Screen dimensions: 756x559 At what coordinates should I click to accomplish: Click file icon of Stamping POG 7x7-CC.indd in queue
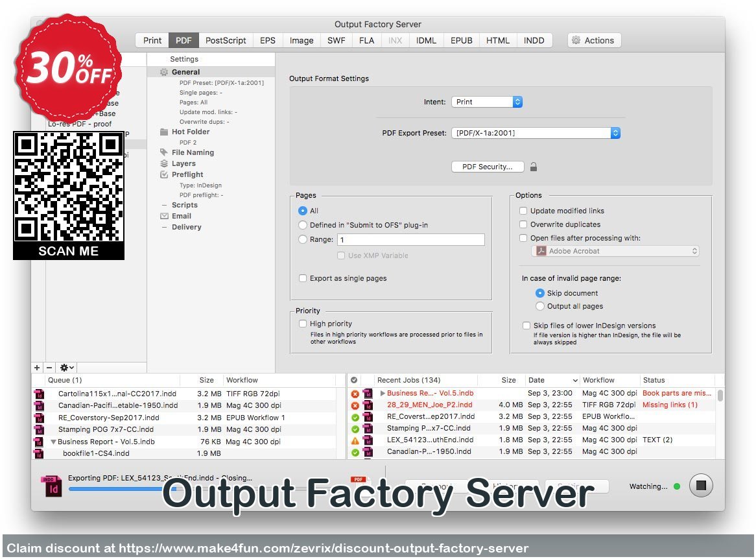[x=39, y=430]
